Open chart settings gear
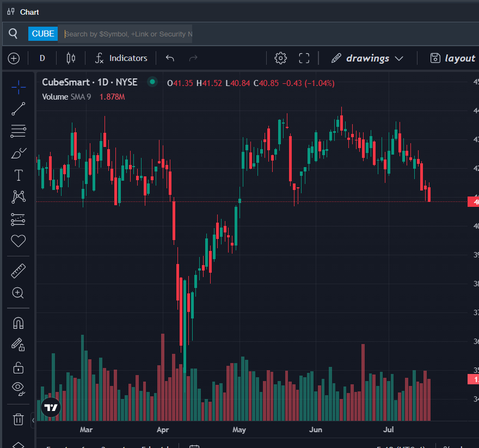Viewport: 479px width, 448px height. 280,58
